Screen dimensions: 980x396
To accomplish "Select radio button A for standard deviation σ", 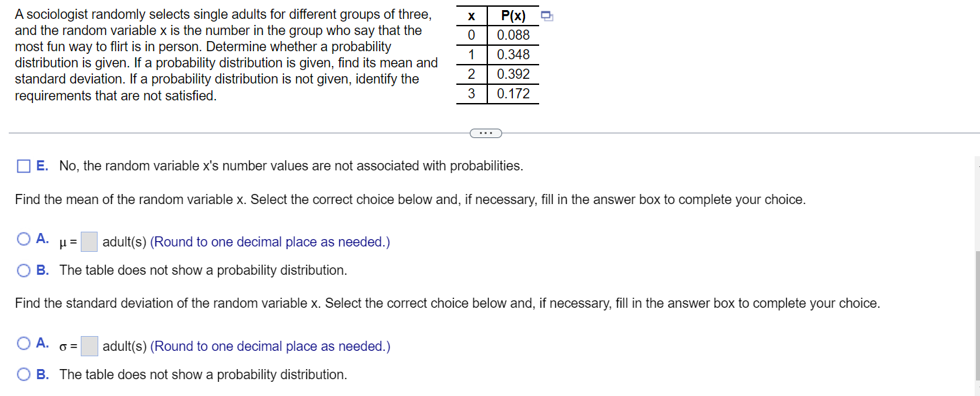I will [x=22, y=343].
